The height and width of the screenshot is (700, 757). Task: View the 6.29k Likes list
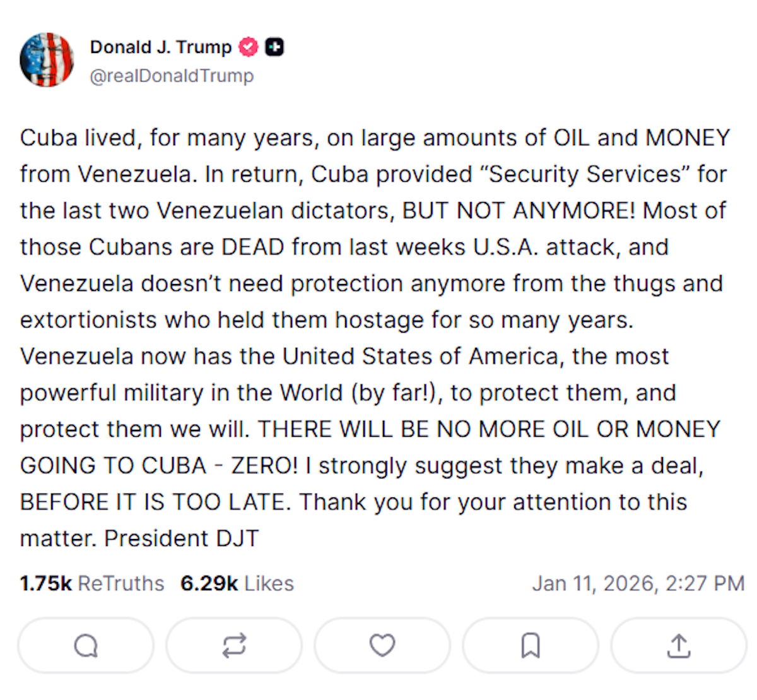point(237,583)
